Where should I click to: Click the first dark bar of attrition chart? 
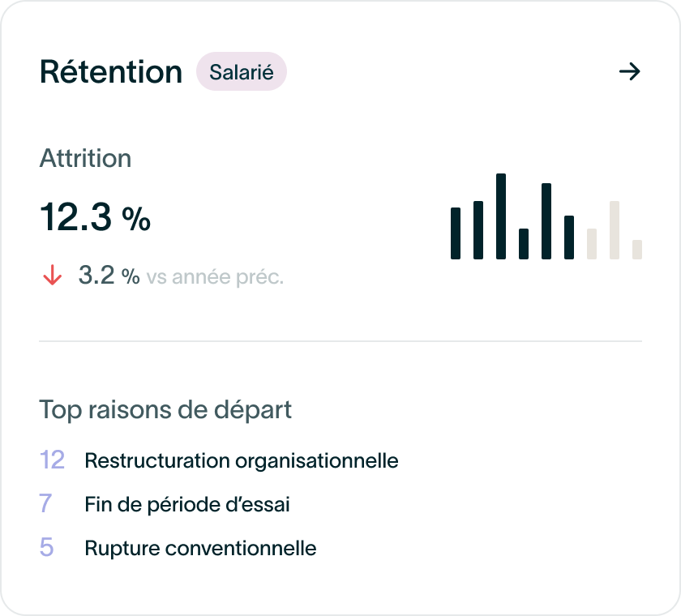(x=456, y=233)
